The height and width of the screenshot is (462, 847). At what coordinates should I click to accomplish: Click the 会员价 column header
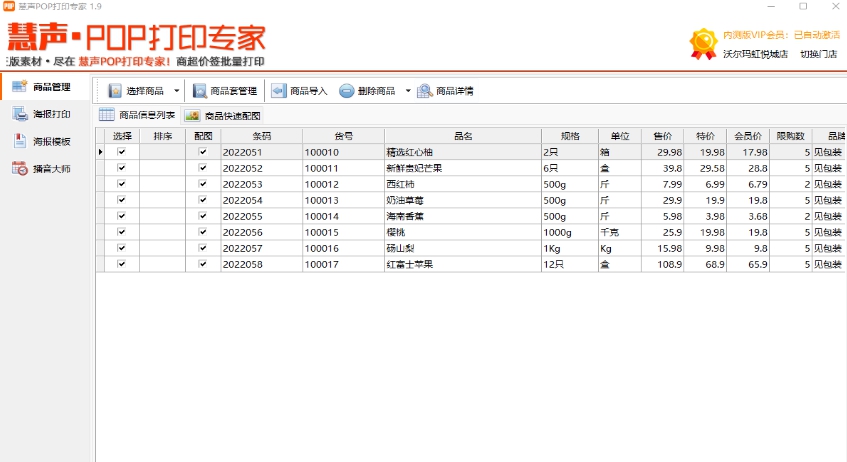point(748,136)
